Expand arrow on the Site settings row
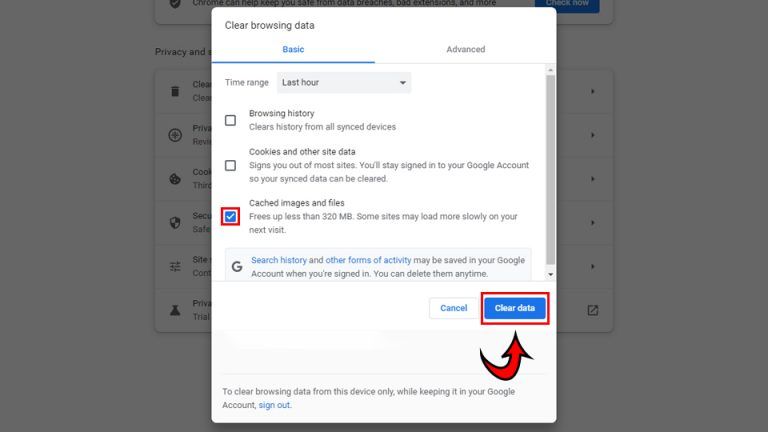768x432 pixels. click(593, 266)
